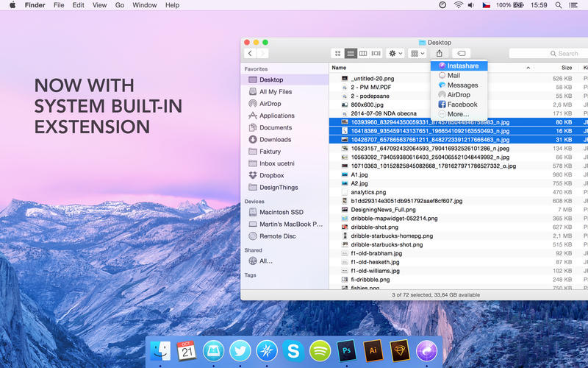The width and height of the screenshot is (588, 368).
Task: Select Macintosh SSD in sidebar Devices
Action: click(281, 212)
